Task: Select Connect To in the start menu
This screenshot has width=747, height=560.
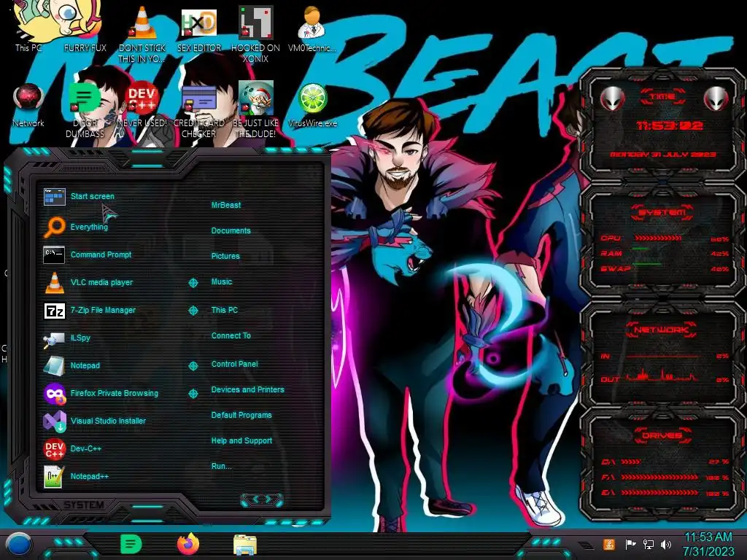Action: tap(231, 335)
